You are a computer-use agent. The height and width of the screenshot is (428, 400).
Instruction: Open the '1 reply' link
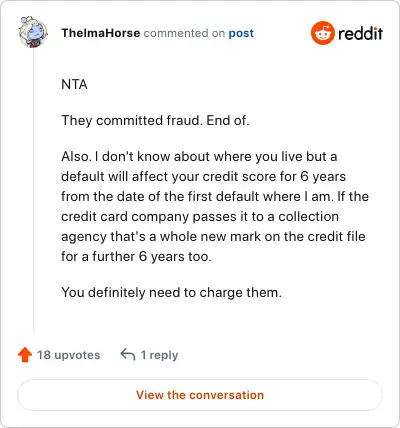(159, 355)
